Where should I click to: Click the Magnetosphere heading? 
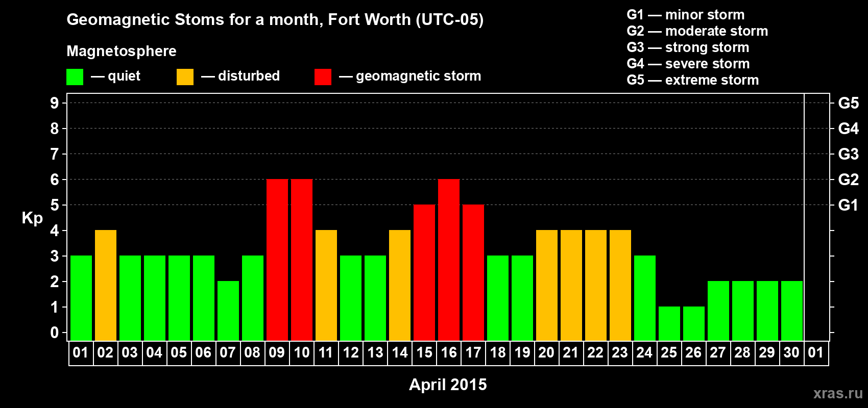tap(122, 52)
